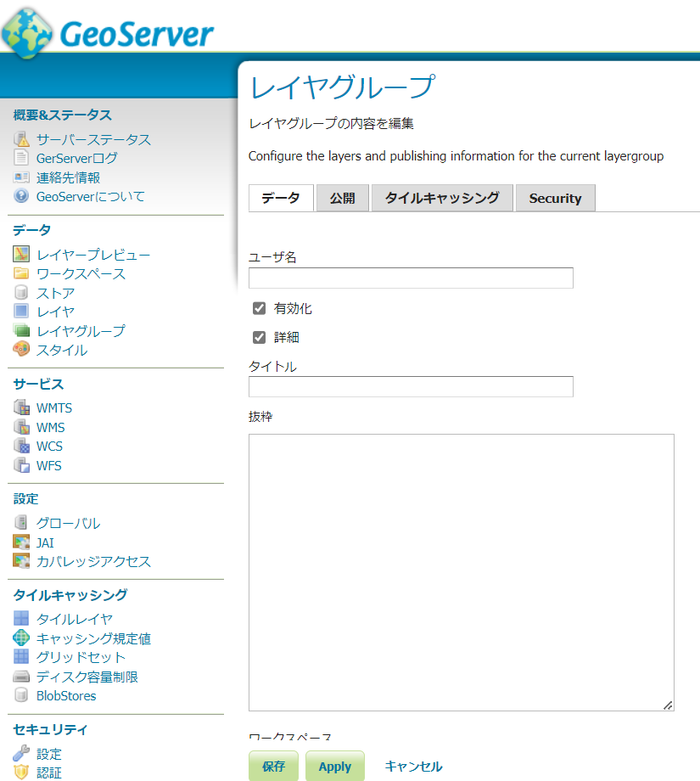Screen dimensions: 700x781
Task: Click the キャッシング規定値 globe icon
Action: click(21, 638)
